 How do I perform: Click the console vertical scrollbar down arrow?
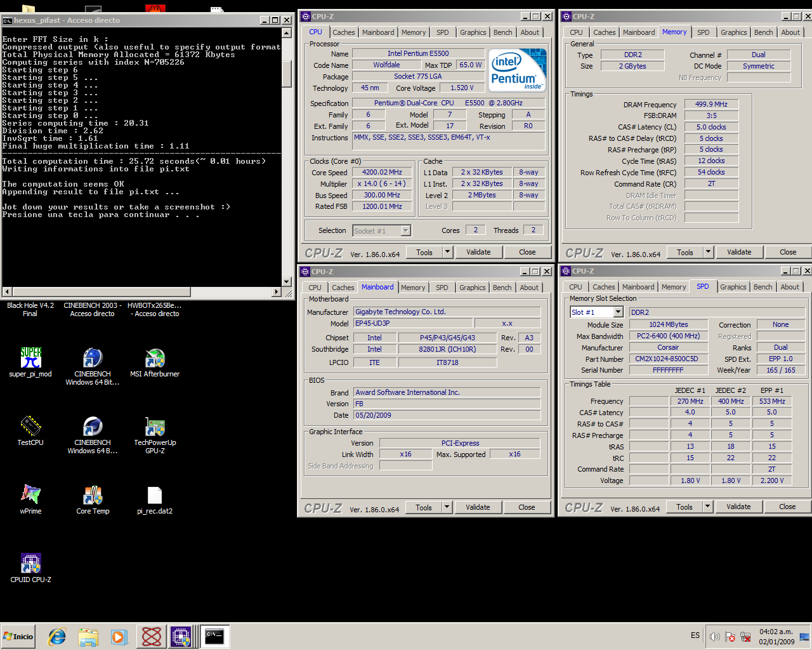[x=287, y=282]
